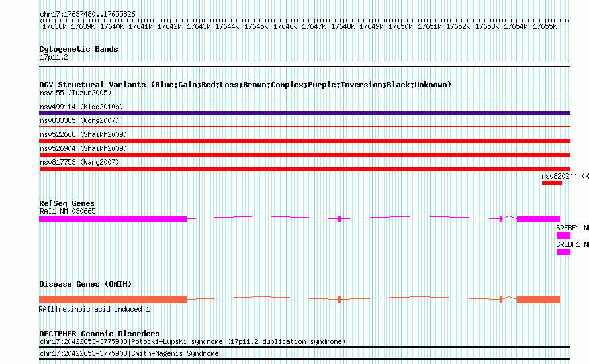
Task: Click the RAI1 RefSeq final exon block
Action: (538, 219)
